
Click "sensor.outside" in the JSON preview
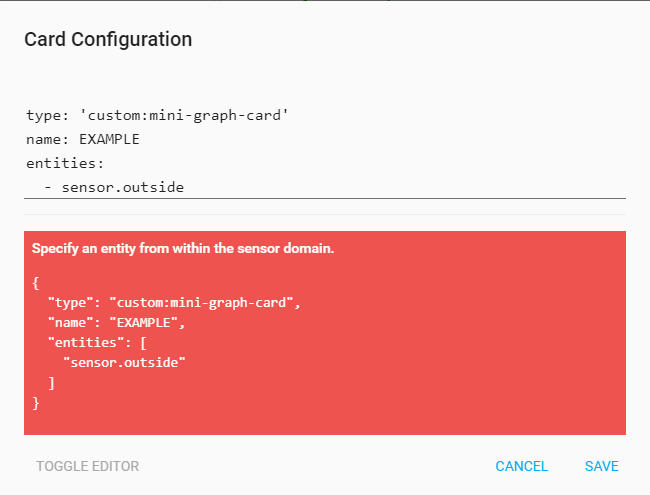[125, 362]
